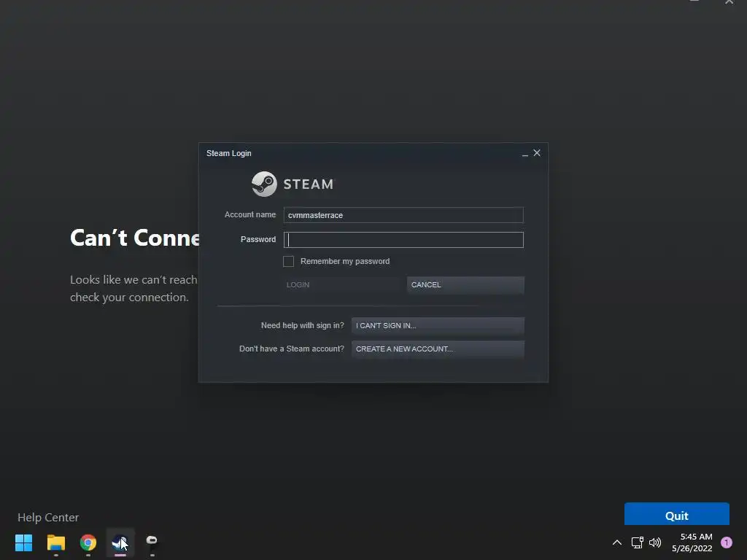Open network status tray icon
The image size is (747, 560).
pos(637,542)
